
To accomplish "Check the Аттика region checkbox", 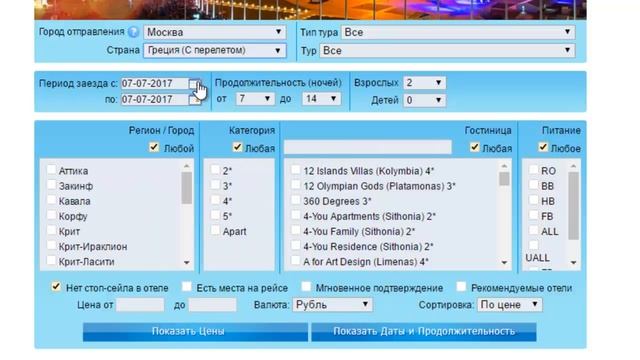I will tap(51, 169).
